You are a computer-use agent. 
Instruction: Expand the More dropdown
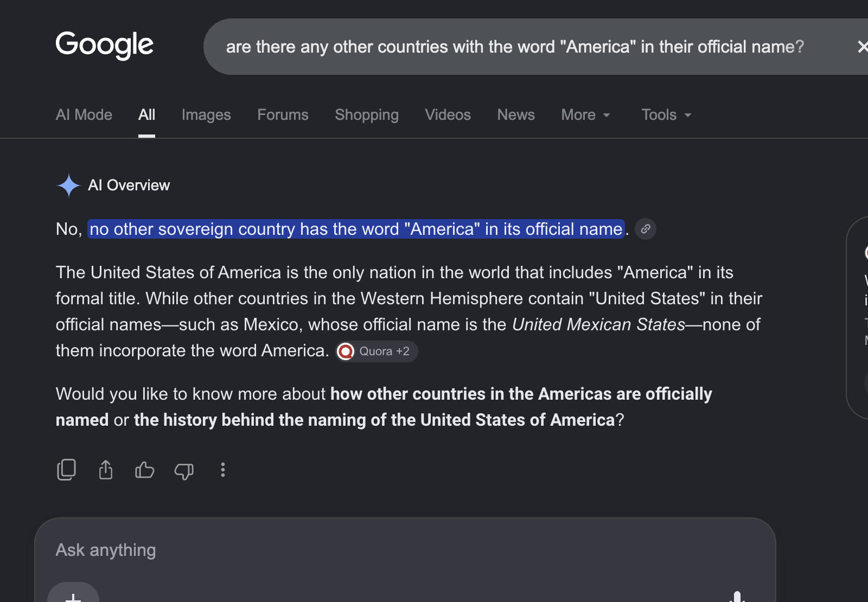586,115
